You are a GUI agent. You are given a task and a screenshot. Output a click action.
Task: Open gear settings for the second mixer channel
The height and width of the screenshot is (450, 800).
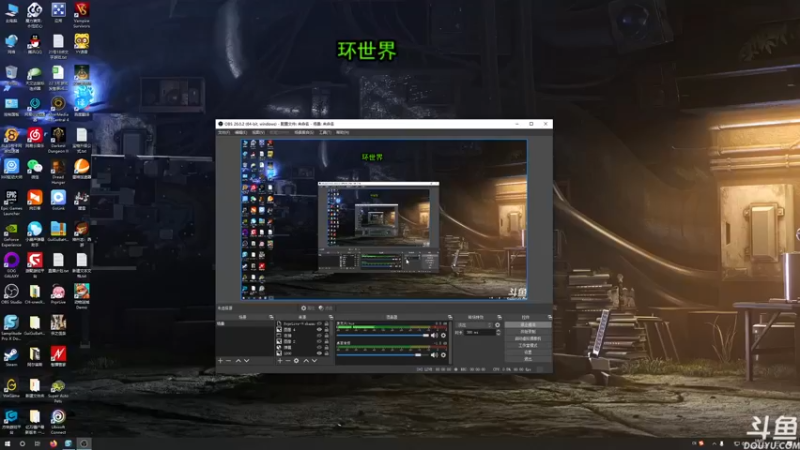[x=443, y=355]
